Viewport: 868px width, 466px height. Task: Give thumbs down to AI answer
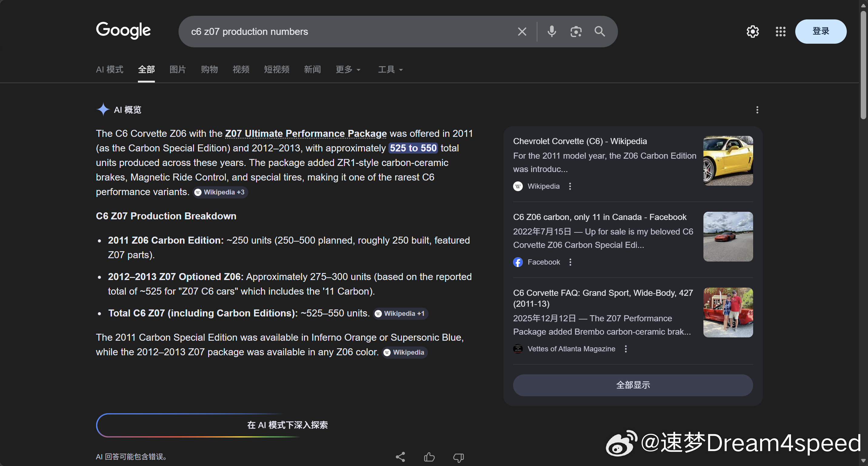(x=458, y=457)
